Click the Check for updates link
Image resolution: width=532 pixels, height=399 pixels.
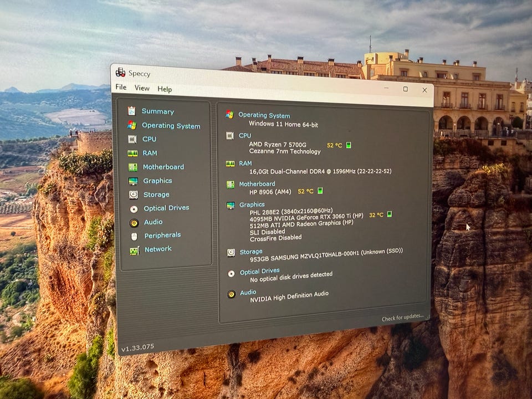pyautogui.click(x=402, y=318)
